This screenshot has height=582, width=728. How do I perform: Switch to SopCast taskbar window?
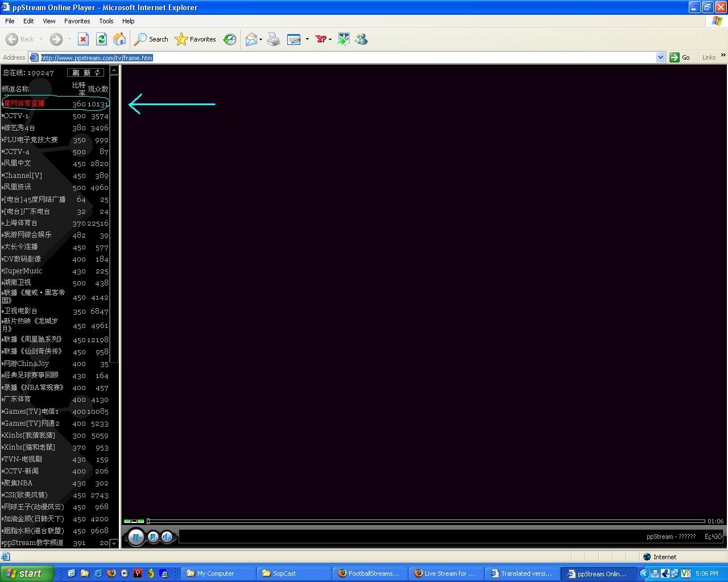click(x=293, y=573)
